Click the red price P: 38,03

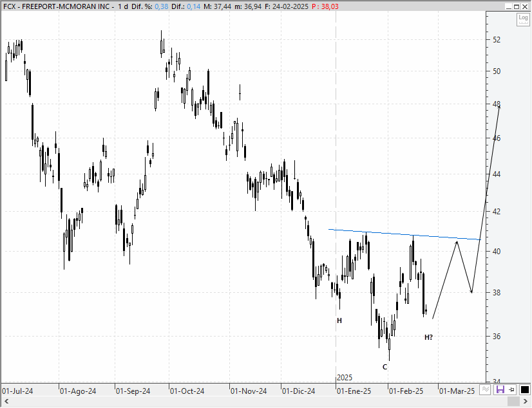(x=325, y=6)
